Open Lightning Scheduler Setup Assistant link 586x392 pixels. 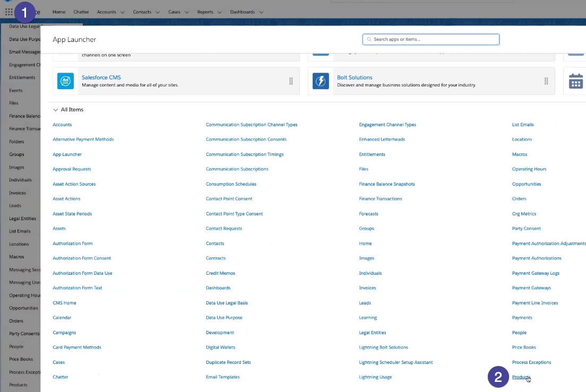pyautogui.click(x=396, y=362)
